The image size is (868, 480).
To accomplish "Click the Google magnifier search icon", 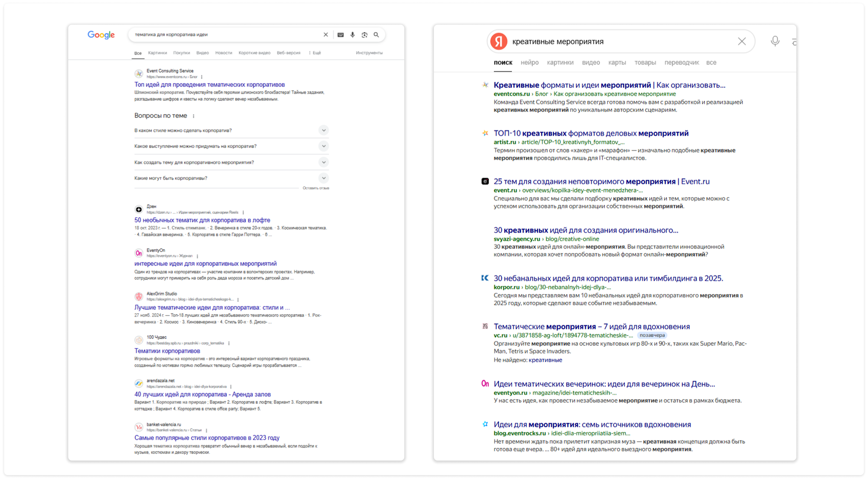I will 376,35.
